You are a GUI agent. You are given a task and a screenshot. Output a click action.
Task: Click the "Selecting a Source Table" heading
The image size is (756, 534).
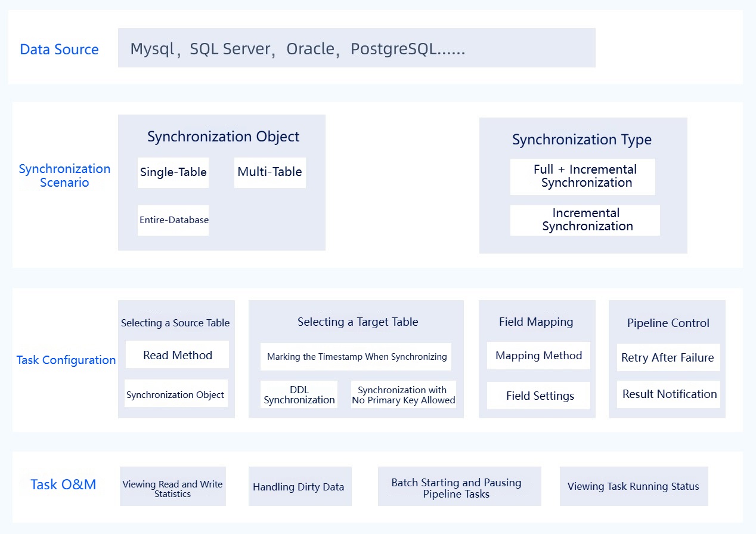[x=175, y=323]
